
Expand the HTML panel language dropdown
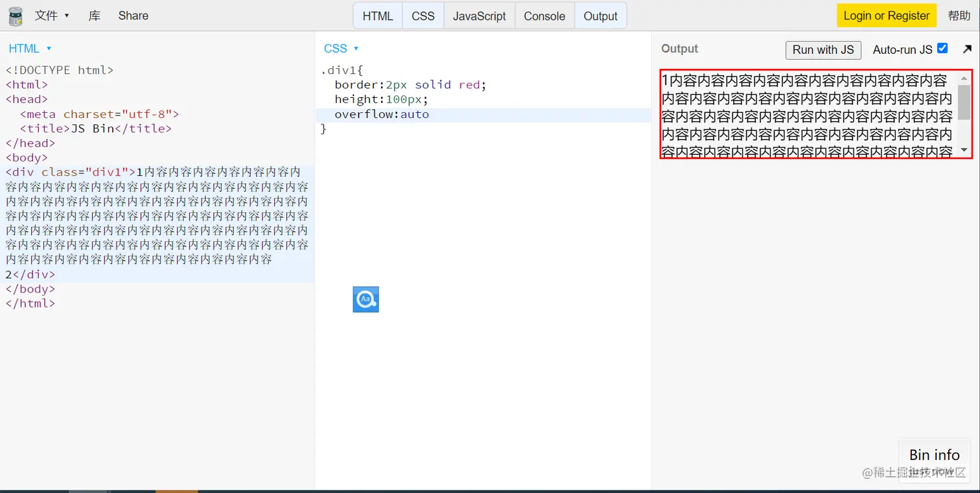[x=30, y=49]
